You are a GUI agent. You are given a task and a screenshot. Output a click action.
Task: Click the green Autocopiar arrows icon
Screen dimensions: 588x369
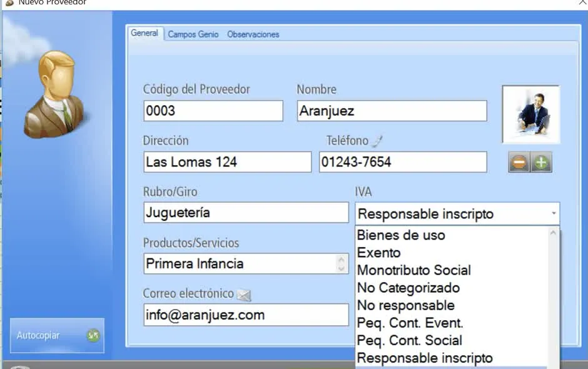[x=93, y=335]
